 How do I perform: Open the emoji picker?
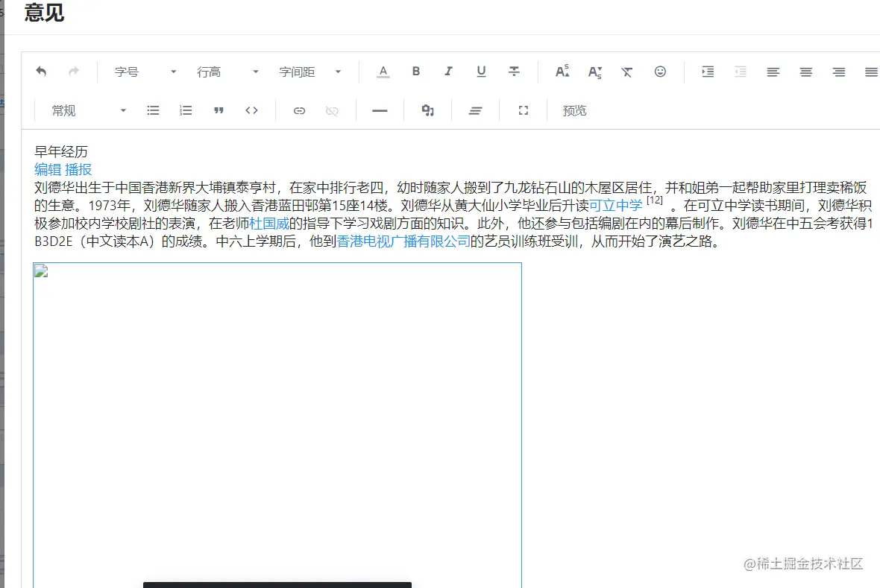coord(660,72)
